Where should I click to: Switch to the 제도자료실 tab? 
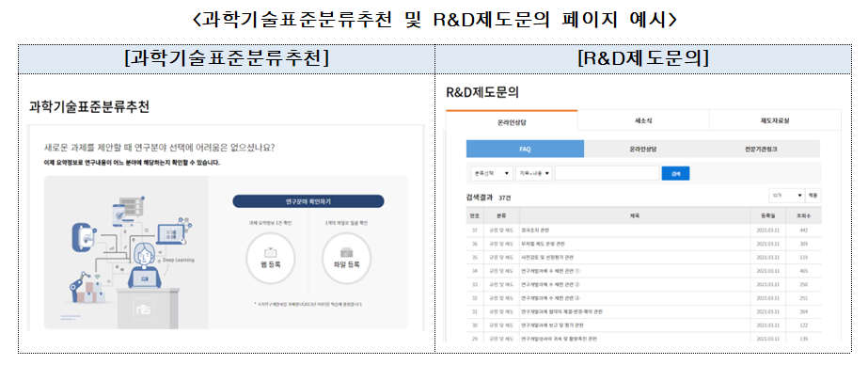(775, 120)
